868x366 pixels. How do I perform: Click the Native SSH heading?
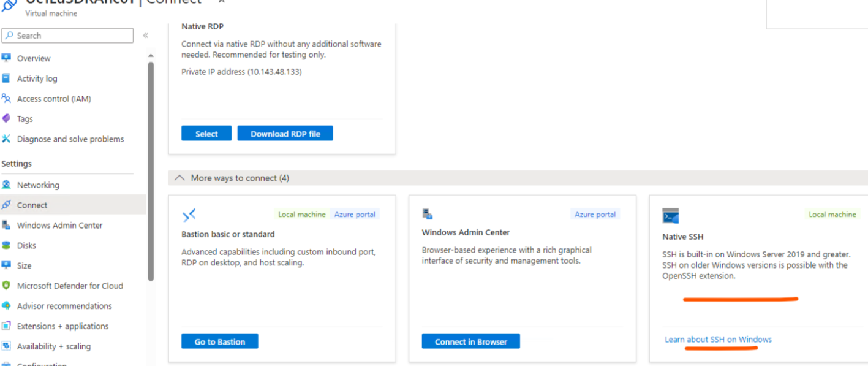(683, 237)
